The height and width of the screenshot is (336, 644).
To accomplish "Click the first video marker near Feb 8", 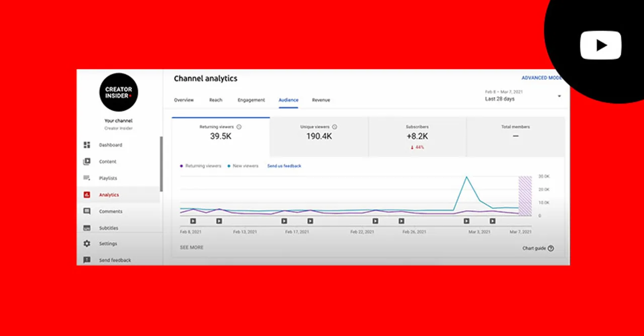I will pyautogui.click(x=193, y=221).
